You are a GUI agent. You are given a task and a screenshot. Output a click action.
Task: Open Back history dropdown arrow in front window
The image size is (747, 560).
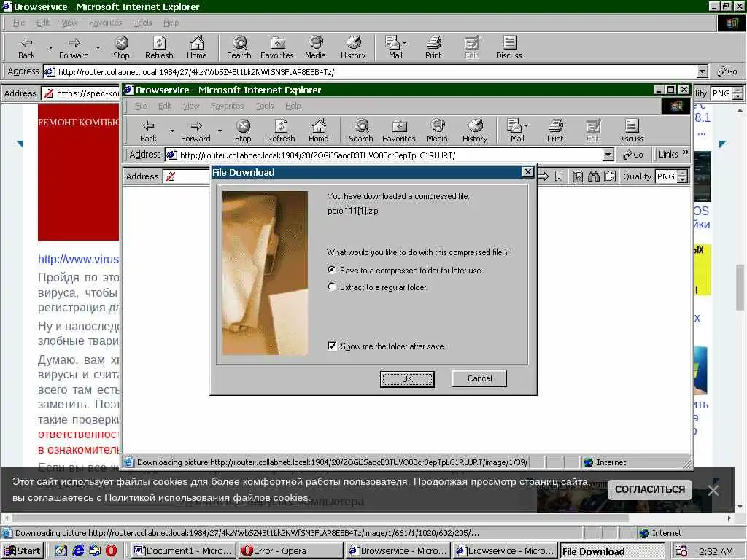(172, 131)
